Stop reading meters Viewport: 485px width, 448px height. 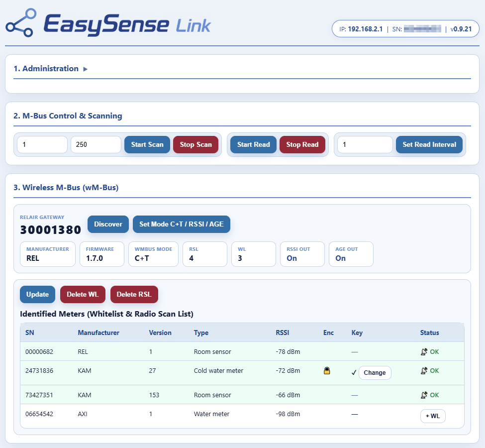[302, 144]
